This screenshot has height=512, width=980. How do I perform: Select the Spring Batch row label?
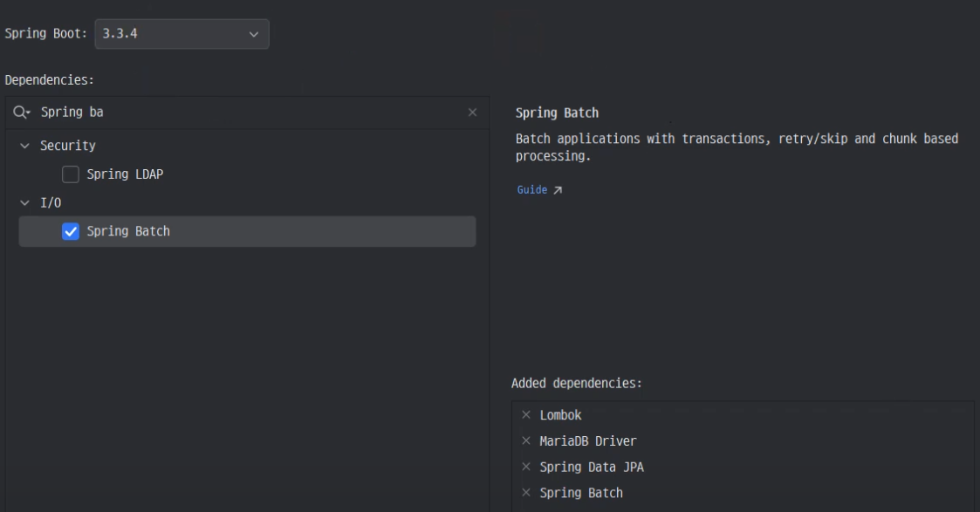coord(128,232)
